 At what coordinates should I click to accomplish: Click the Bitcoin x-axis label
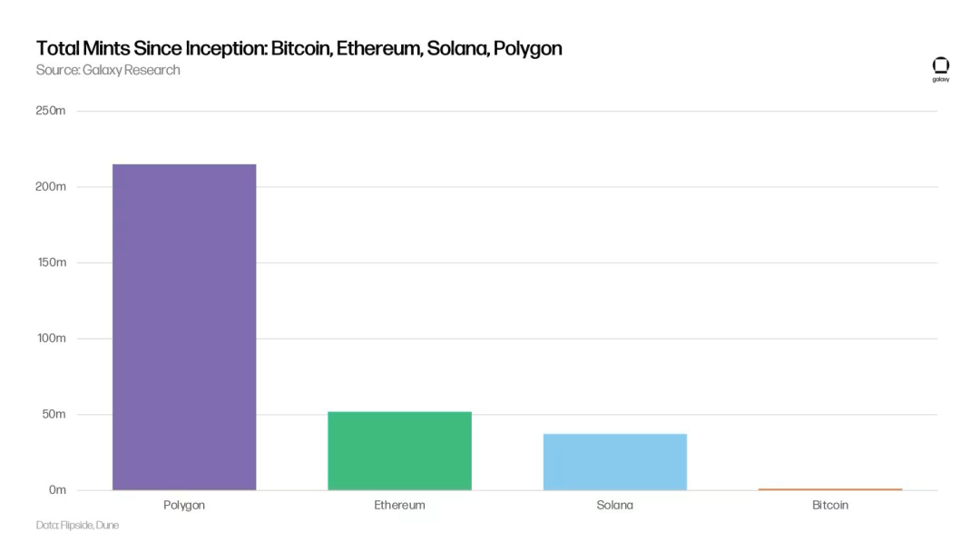[830, 505]
